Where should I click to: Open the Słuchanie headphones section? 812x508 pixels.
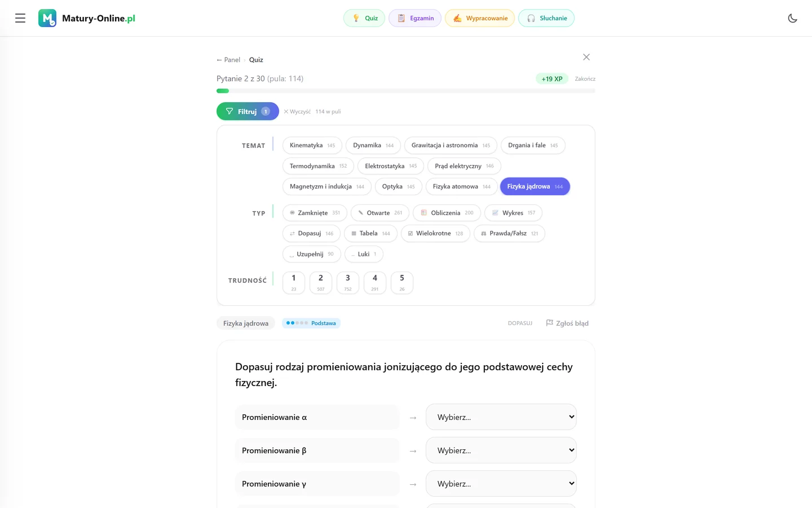546,18
